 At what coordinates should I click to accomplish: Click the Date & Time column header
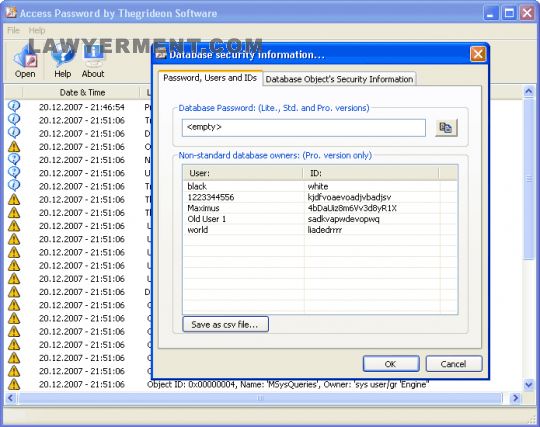click(x=82, y=93)
